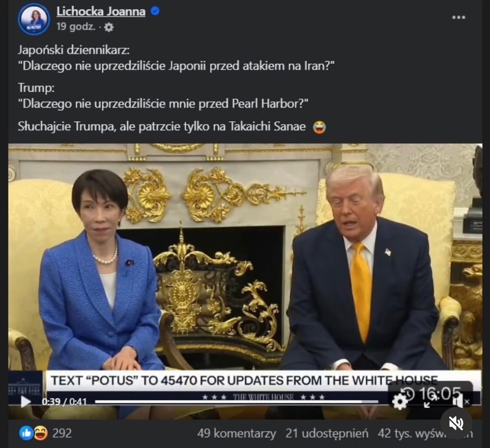Click the 0:39 / 0:41 time display
Image resolution: width=490 pixels, height=448 pixels.
click(x=64, y=401)
